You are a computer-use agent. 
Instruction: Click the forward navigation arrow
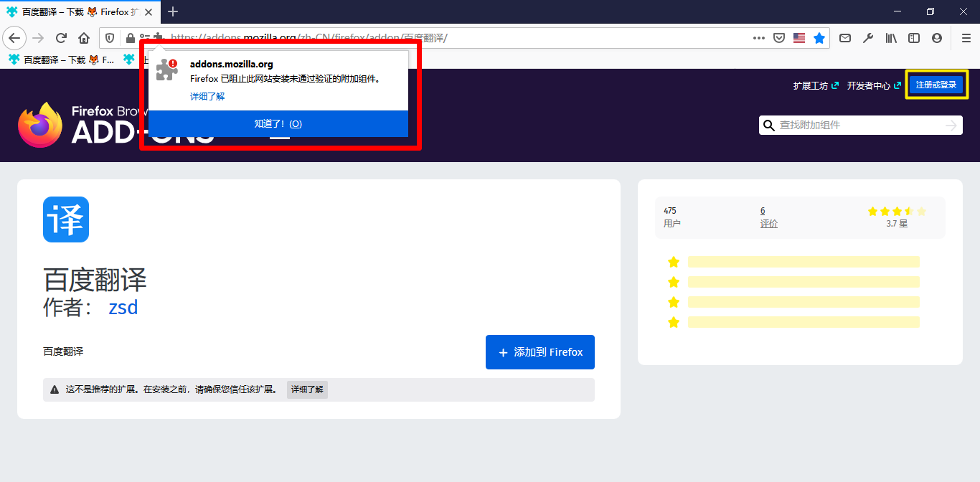(39, 38)
